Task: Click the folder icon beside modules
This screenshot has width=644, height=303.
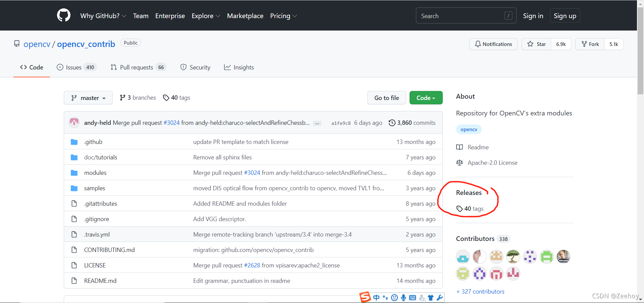Action: 74,173
